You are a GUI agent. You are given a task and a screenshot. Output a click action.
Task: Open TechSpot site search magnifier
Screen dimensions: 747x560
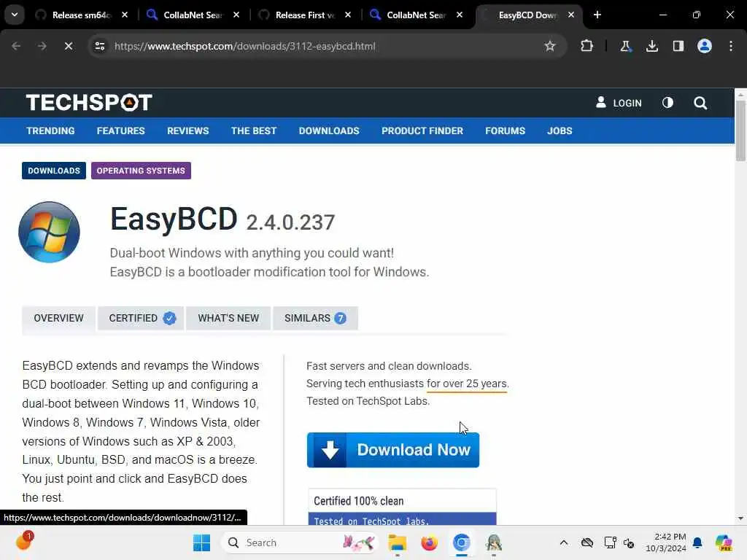click(700, 103)
